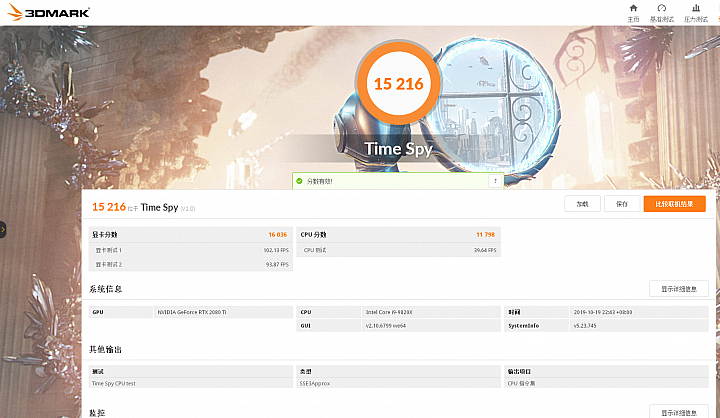Click the question mark help button
This screenshot has height=418, width=720.
coord(495,181)
